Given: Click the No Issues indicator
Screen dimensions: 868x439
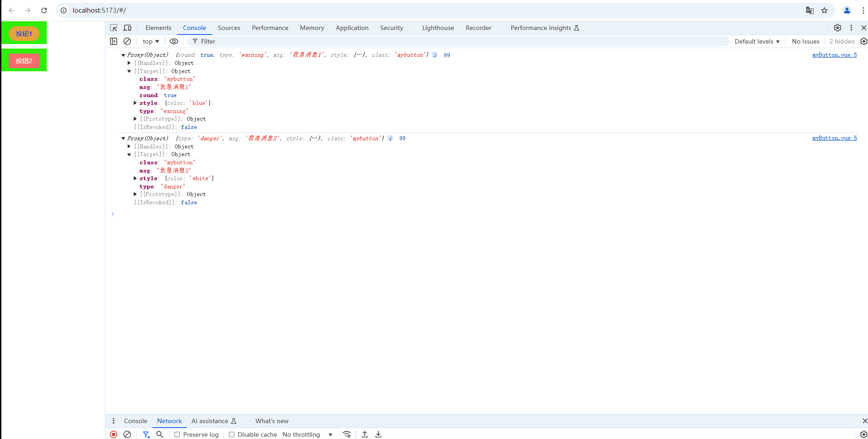Looking at the screenshot, I should pyautogui.click(x=805, y=41).
